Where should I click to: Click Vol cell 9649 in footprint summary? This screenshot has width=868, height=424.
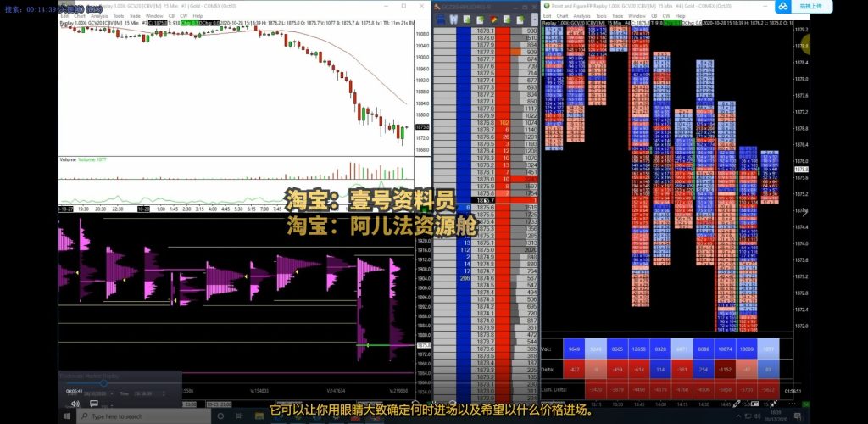coord(574,349)
